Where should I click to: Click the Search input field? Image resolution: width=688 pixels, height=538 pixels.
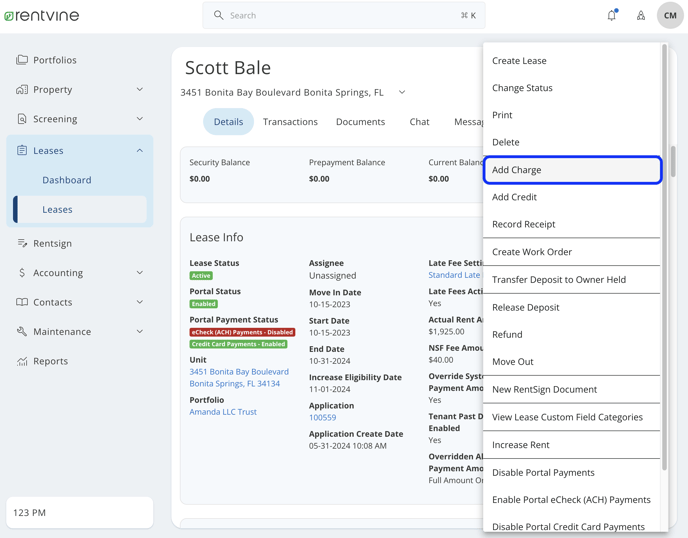click(340, 16)
